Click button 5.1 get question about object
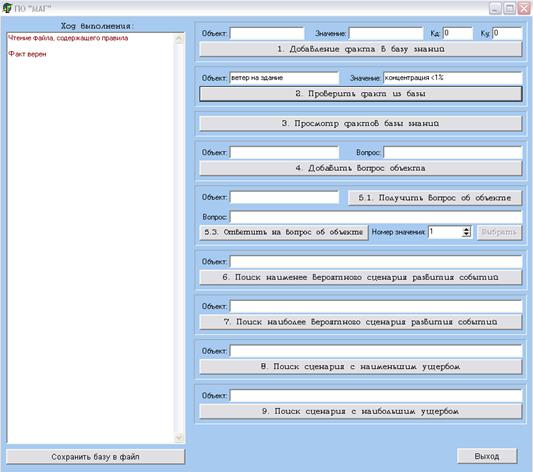 pos(434,198)
